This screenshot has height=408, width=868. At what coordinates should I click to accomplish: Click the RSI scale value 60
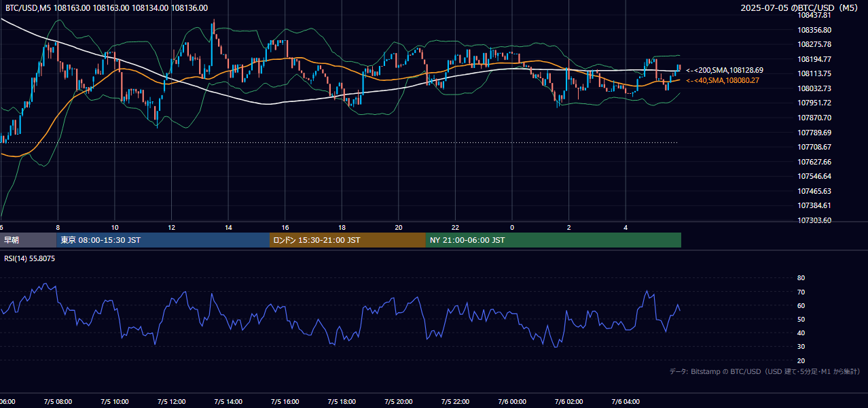pyautogui.click(x=801, y=305)
